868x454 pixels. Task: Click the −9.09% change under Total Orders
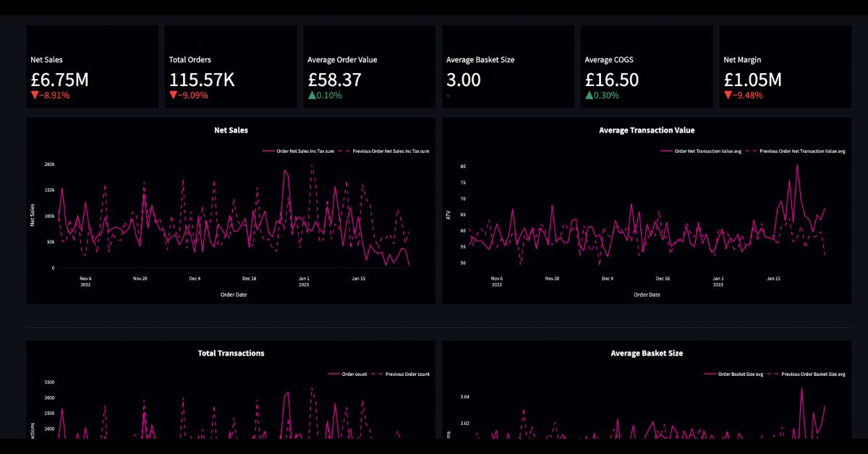194,95
